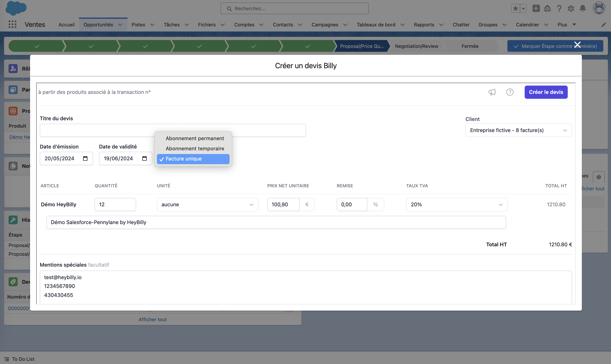
Task: Open calendar picker for Date de validité
Action: 144,158
